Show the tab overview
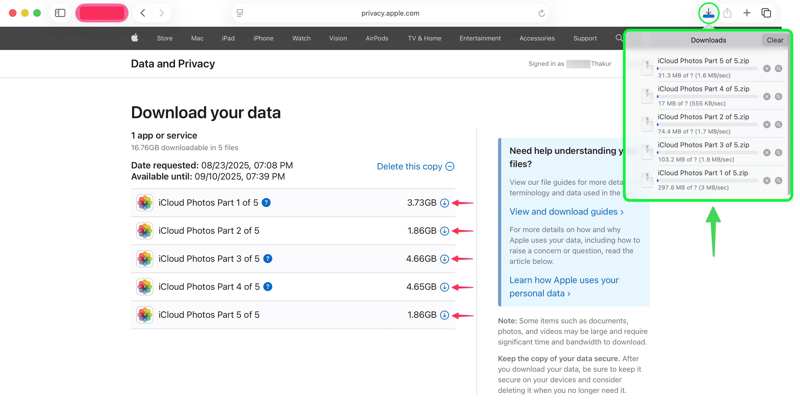Viewport: 800px width, 409px height. coord(766,13)
